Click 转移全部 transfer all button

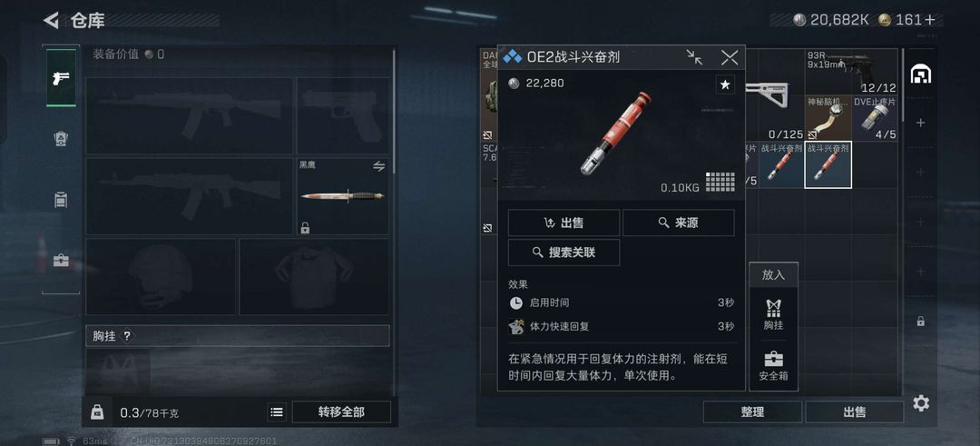(341, 411)
